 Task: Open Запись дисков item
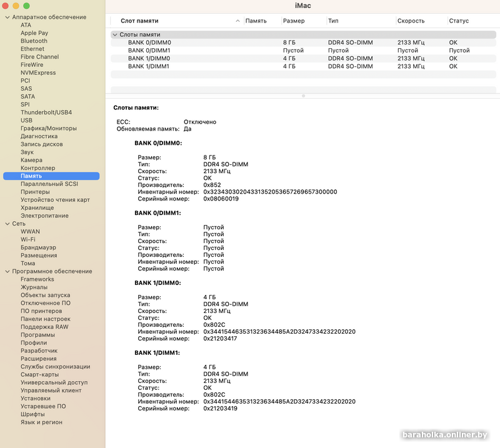[x=41, y=144]
